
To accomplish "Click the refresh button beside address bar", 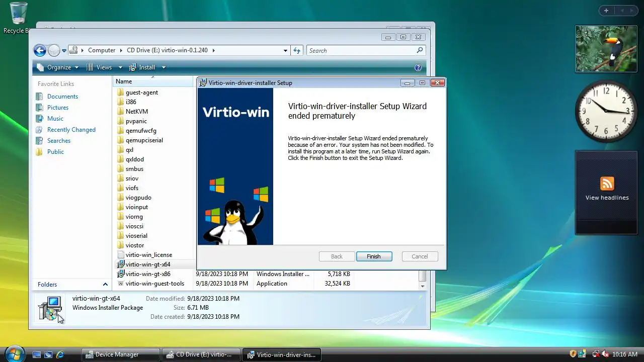I will pyautogui.click(x=297, y=50).
